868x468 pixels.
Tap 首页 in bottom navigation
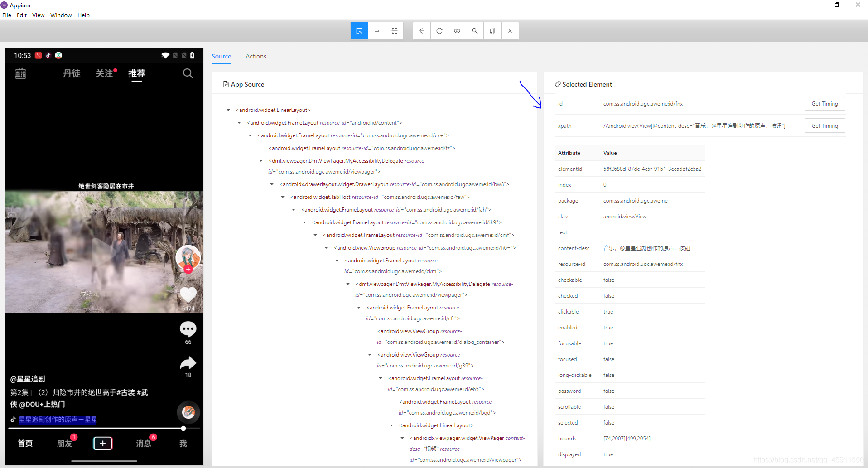(25, 444)
